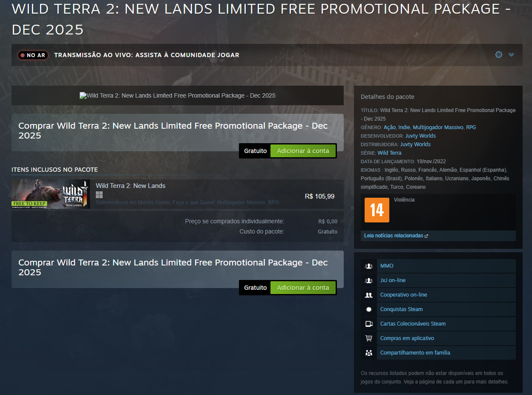
Task: Click the age rating 14 badge
Action: pyautogui.click(x=377, y=210)
